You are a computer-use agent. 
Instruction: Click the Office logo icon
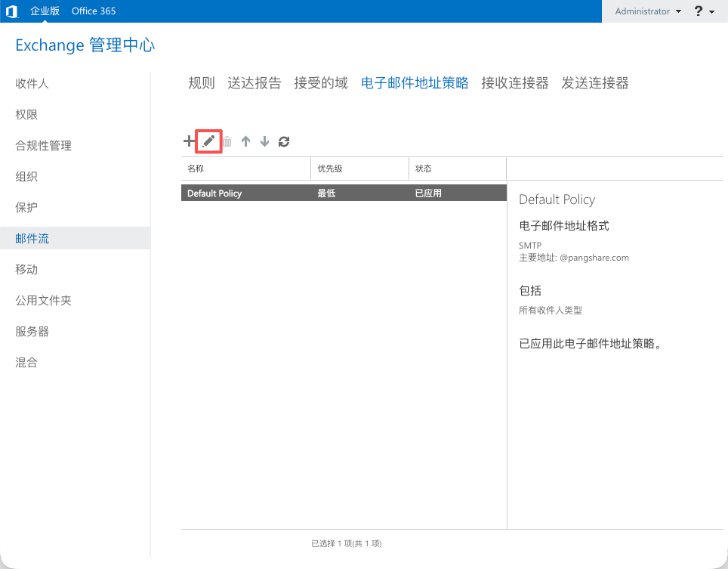pos(11,11)
